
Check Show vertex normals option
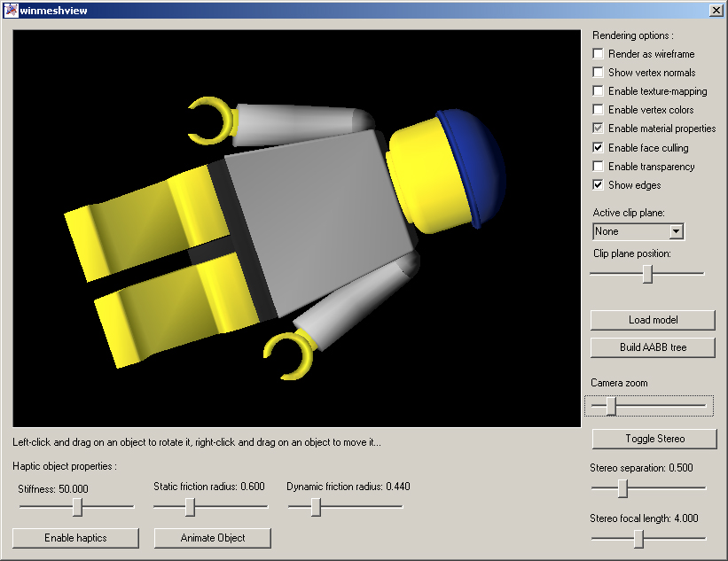click(x=599, y=73)
